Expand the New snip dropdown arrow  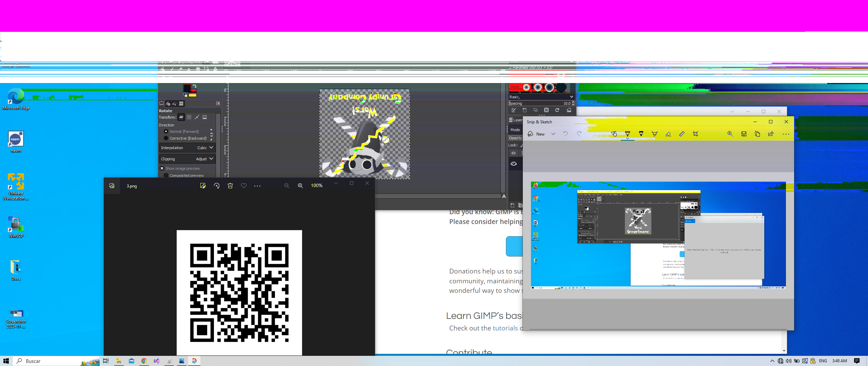pyautogui.click(x=553, y=134)
